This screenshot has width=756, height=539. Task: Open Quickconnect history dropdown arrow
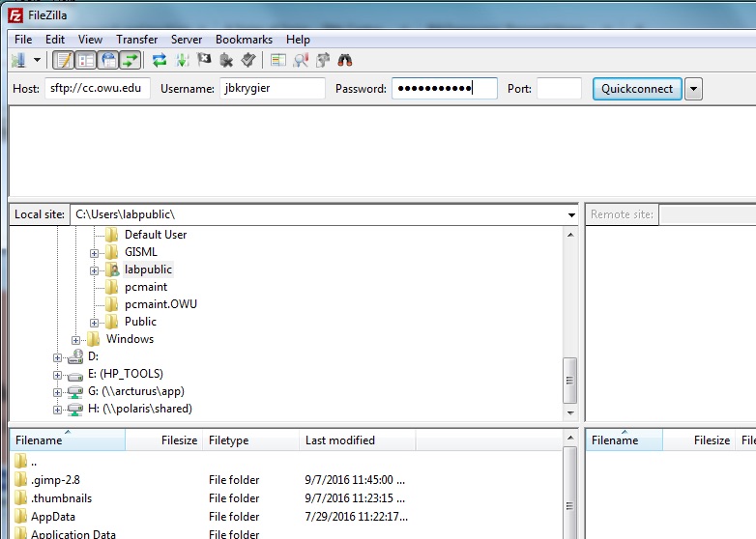693,89
